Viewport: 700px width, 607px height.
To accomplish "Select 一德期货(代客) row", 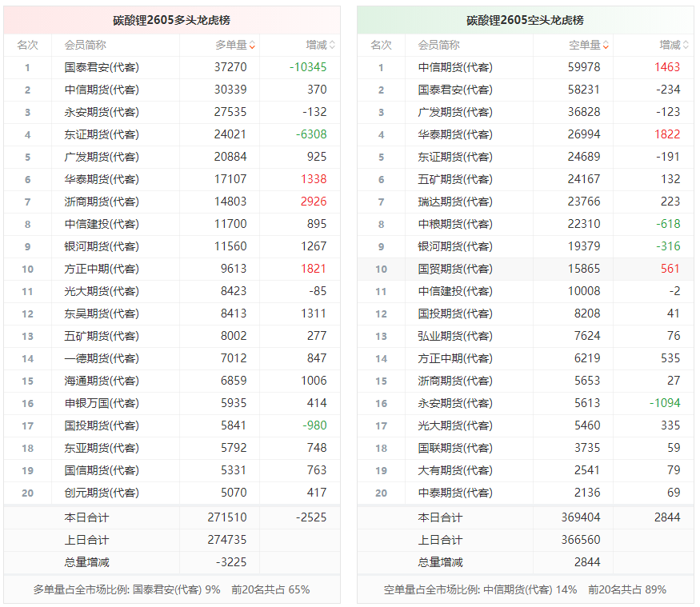I will 172,358.
